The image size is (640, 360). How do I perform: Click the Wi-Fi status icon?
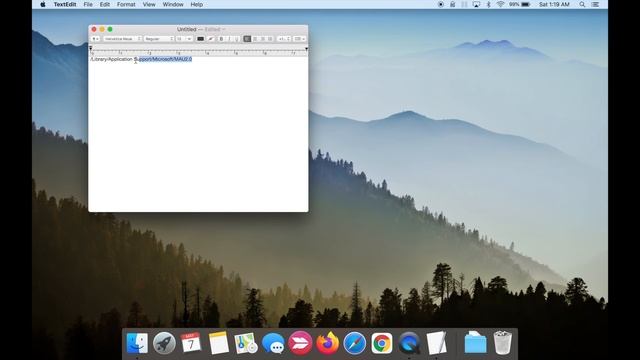coord(500,4)
